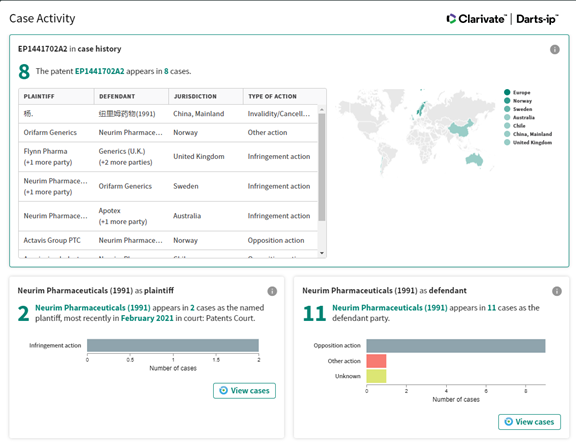The image size is (576, 447).
Task: Toggle the United Kingdom legend entry
Action: tap(528, 143)
